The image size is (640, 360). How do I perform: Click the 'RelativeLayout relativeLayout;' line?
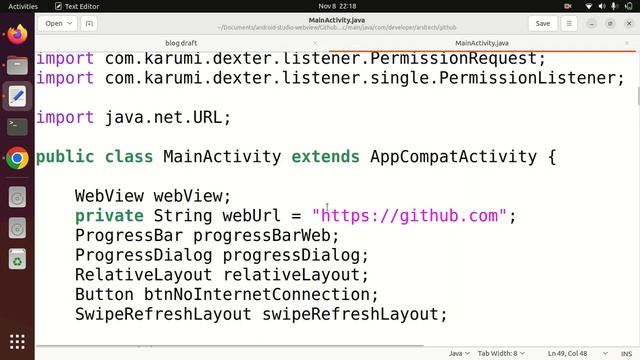tap(222, 275)
